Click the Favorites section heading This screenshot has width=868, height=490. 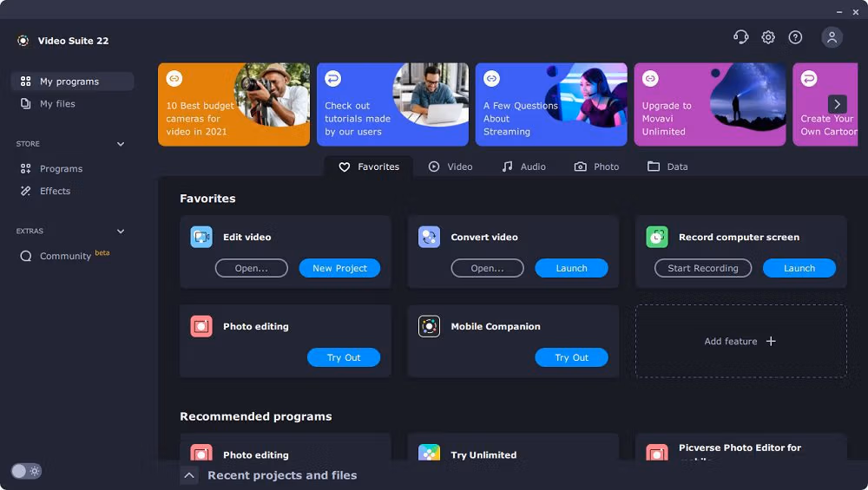pyautogui.click(x=207, y=199)
